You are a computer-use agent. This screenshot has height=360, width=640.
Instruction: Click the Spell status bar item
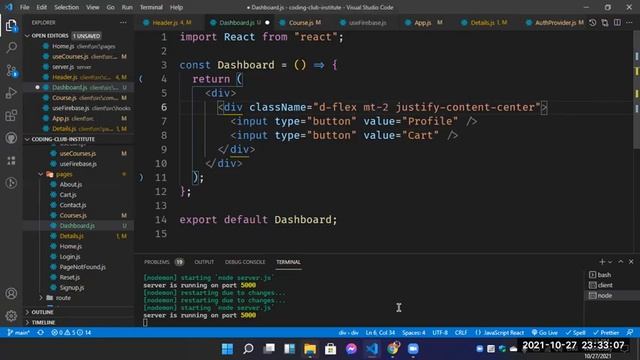576,333
